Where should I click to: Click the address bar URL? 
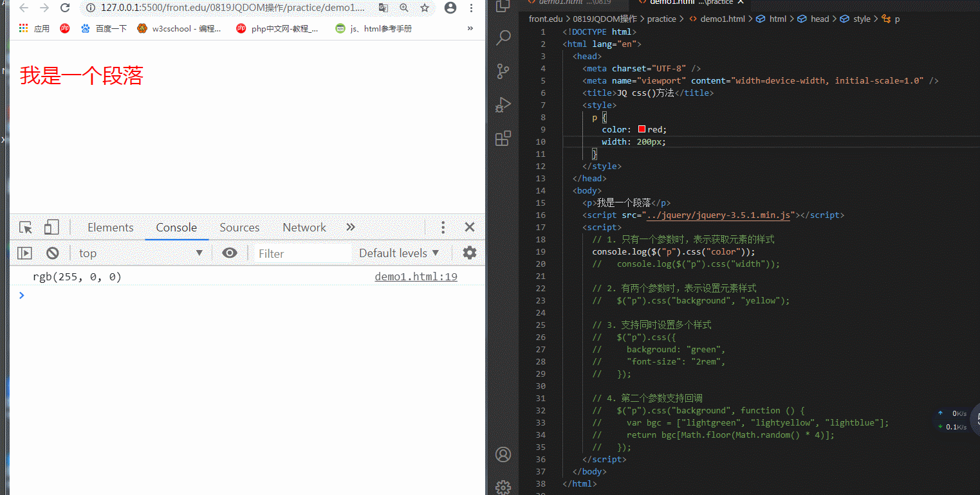[x=232, y=8]
